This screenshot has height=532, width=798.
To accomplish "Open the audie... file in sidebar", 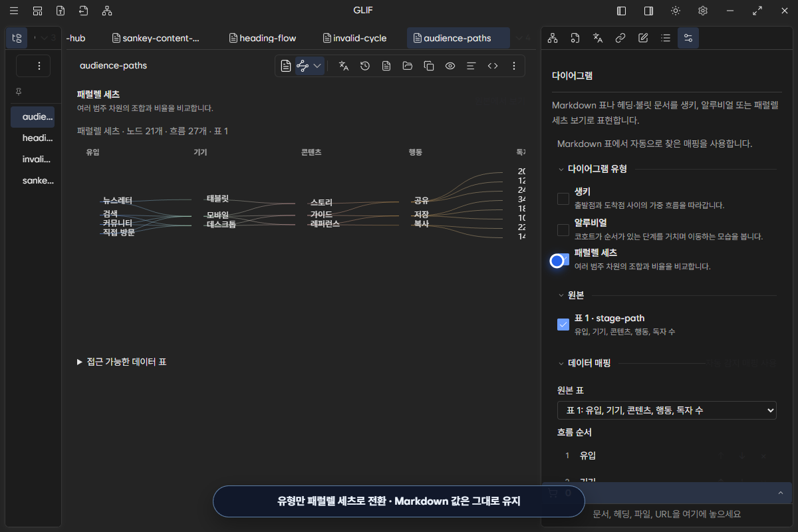I will pyautogui.click(x=33, y=116).
